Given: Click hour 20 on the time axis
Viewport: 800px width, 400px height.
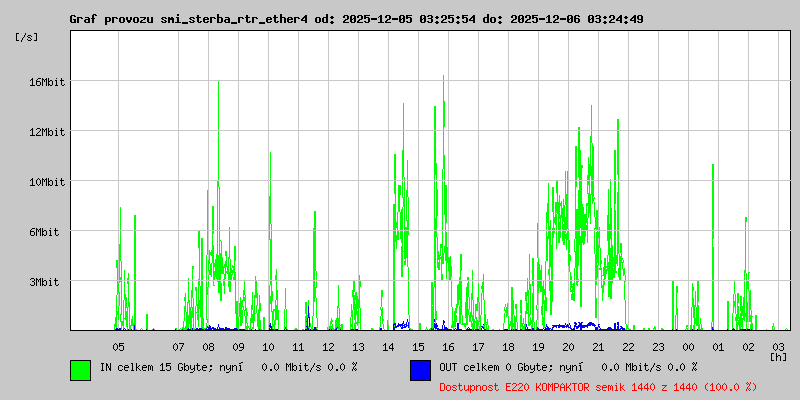Looking at the screenshot, I should [568, 346].
